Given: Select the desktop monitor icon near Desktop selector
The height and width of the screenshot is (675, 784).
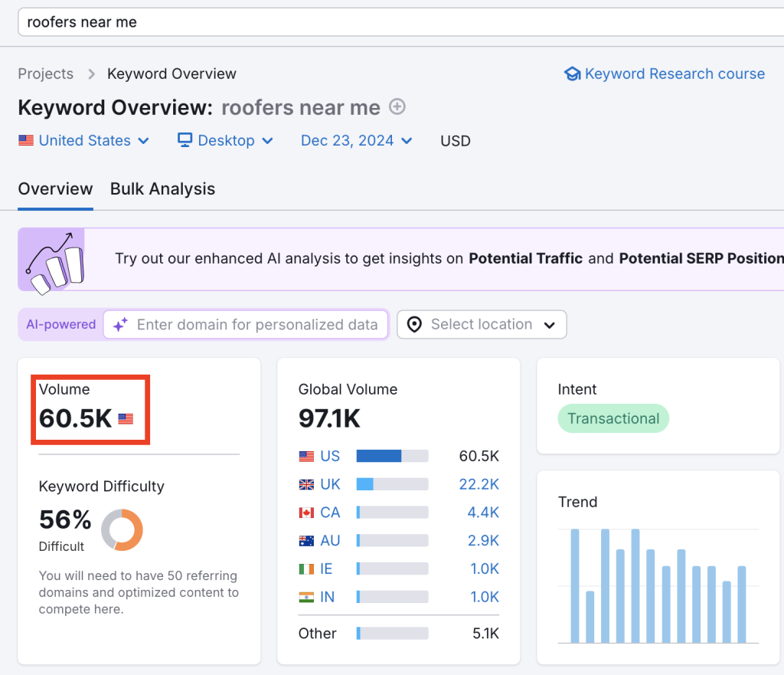Looking at the screenshot, I should pyautogui.click(x=184, y=140).
